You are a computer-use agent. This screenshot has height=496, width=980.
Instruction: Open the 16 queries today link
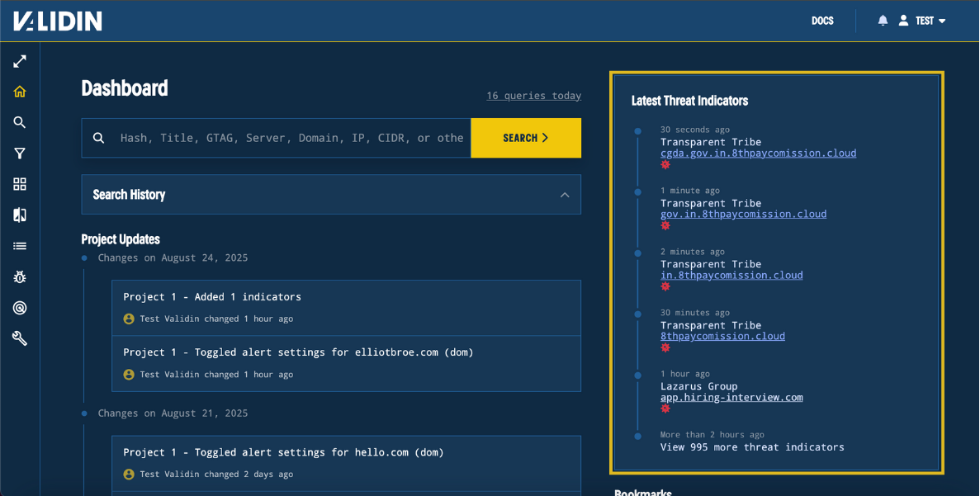[533, 96]
